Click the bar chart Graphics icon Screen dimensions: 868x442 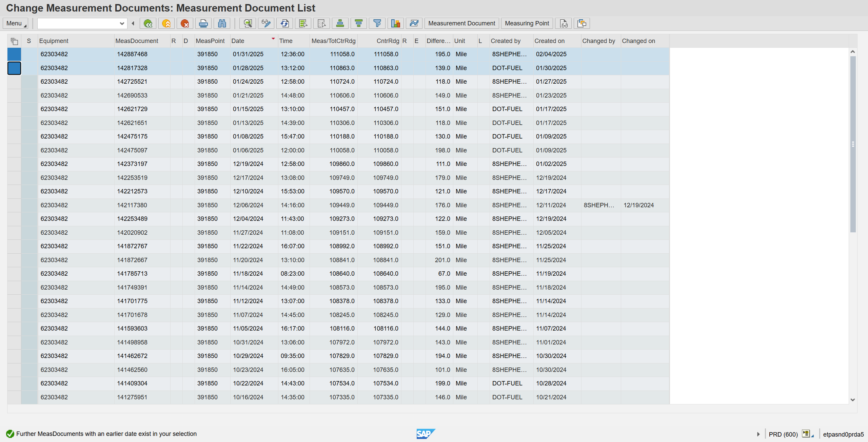click(x=396, y=23)
